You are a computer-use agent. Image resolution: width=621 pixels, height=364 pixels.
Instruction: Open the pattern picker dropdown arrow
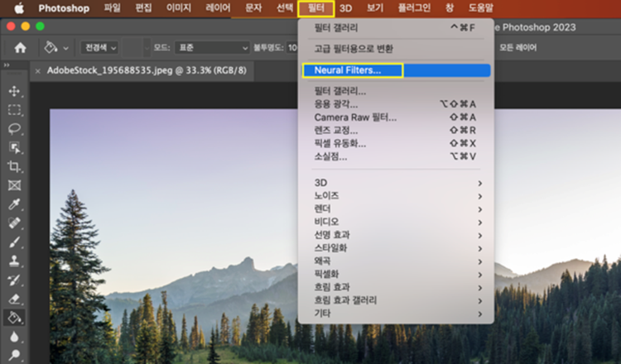click(147, 48)
